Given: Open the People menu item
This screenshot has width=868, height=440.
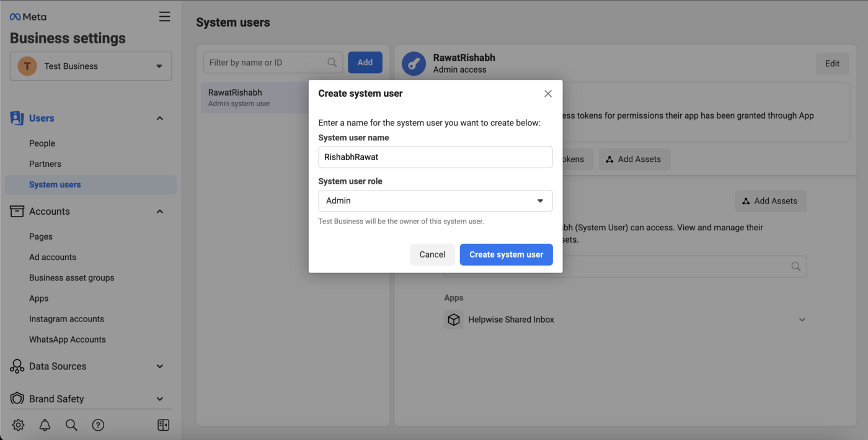Looking at the screenshot, I should [x=42, y=143].
